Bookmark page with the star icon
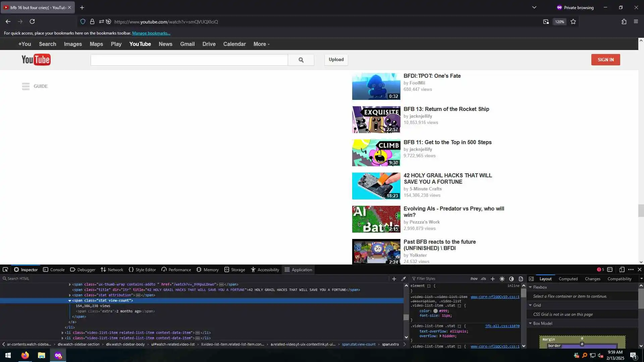The width and height of the screenshot is (644, 362). tap(573, 21)
